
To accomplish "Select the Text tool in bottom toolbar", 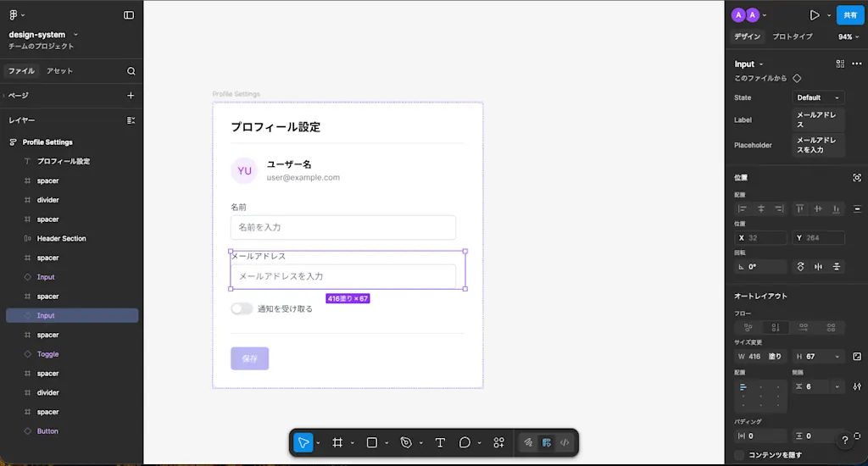I will (x=440, y=443).
